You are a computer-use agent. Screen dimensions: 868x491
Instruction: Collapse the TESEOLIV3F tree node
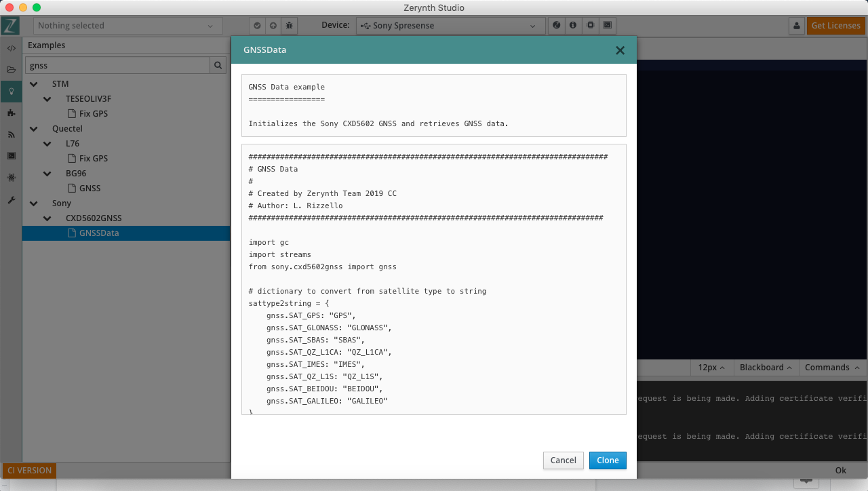click(47, 99)
